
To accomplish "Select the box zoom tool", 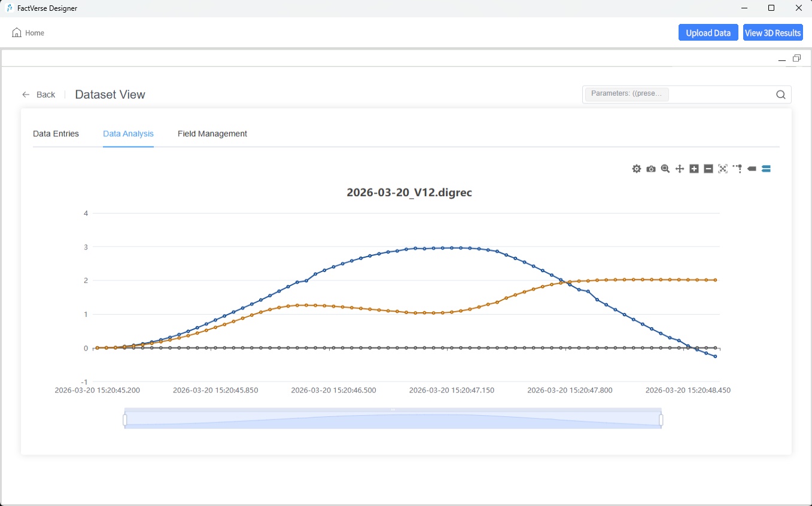I will 665,169.
